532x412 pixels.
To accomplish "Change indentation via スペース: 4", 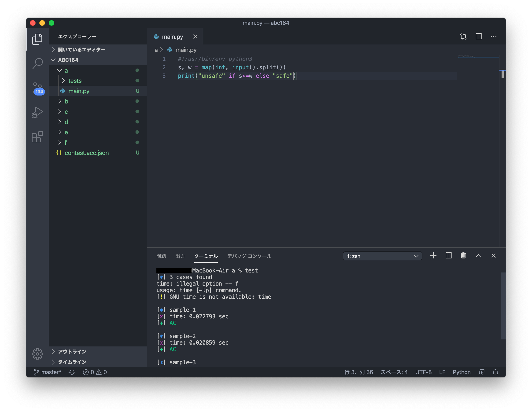I will tap(394, 372).
